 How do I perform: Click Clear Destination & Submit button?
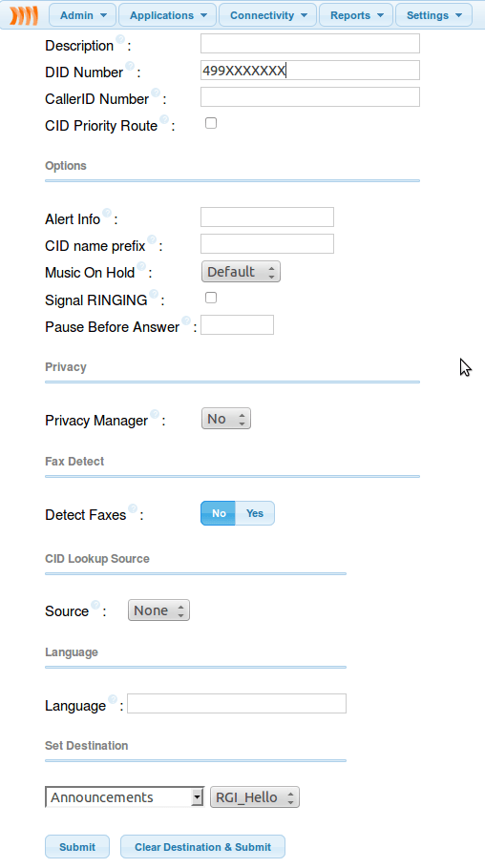(202, 847)
